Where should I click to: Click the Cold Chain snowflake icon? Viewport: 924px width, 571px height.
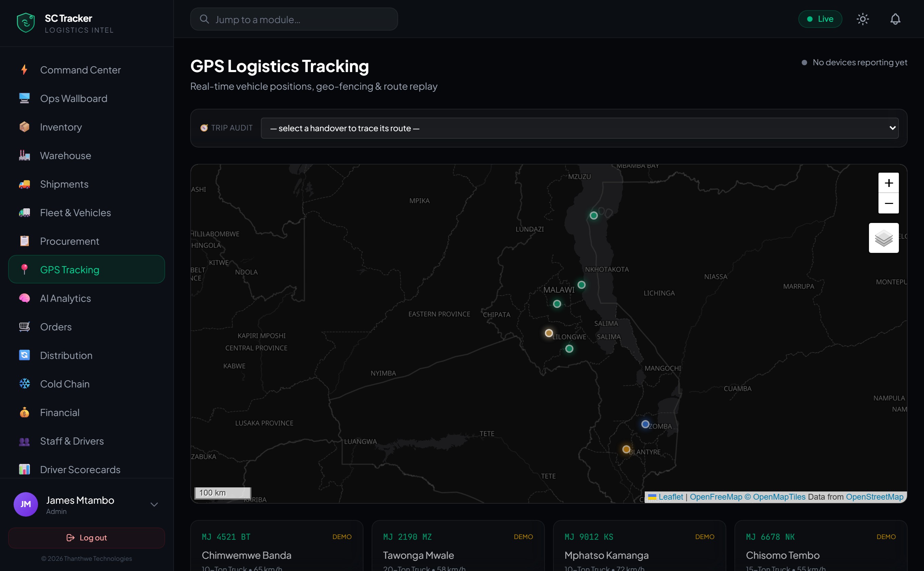click(24, 384)
